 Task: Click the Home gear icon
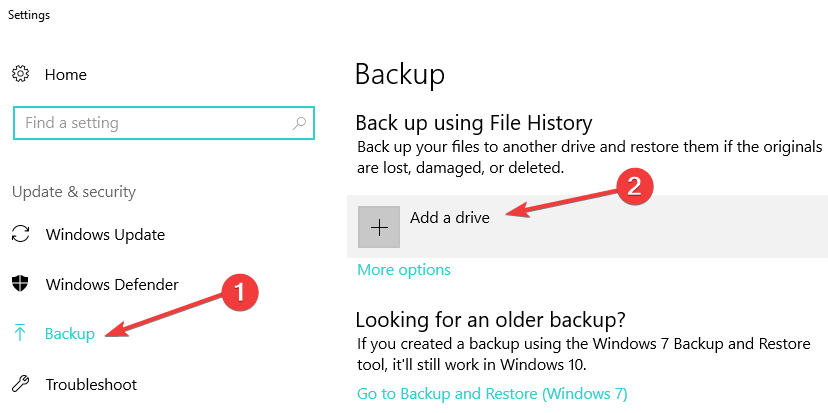(x=20, y=74)
